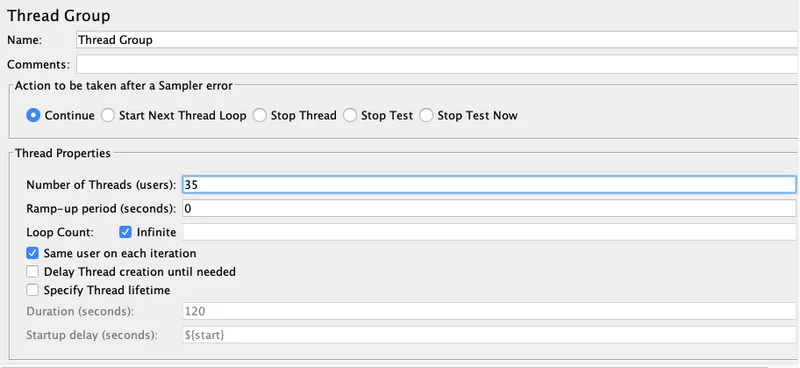The width and height of the screenshot is (800, 368).
Task: Toggle Same user on each iteration
Action: pyautogui.click(x=33, y=253)
